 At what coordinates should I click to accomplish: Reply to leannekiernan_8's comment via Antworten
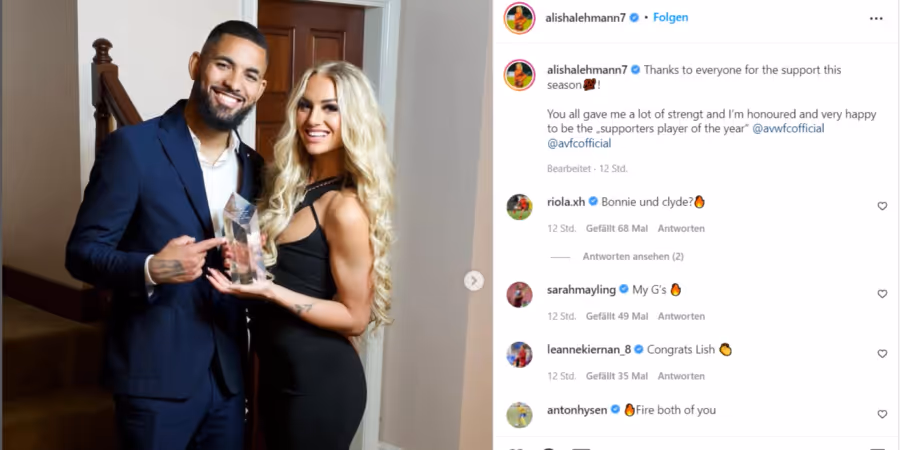tap(681, 376)
